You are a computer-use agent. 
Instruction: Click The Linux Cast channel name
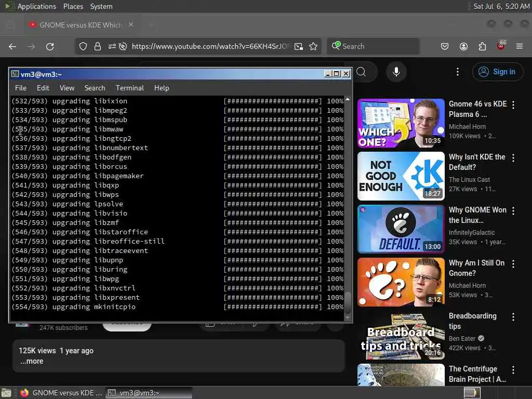point(469,179)
